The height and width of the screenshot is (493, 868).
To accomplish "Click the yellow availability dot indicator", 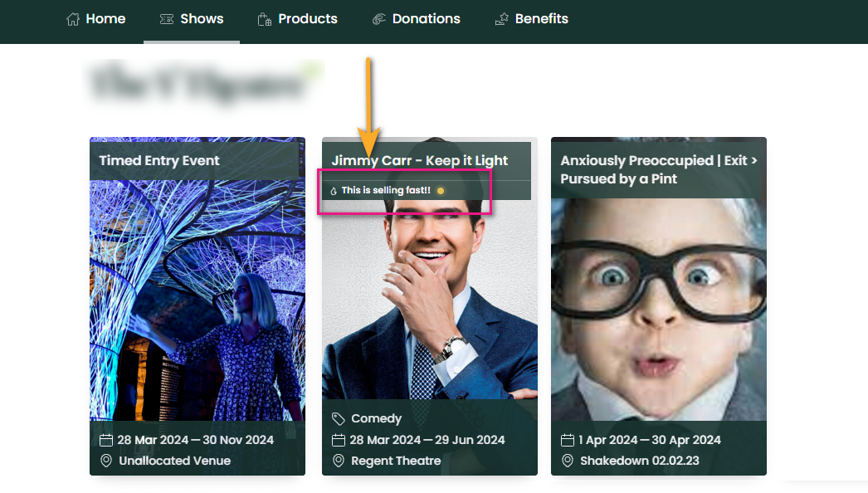I will point(441,191).
